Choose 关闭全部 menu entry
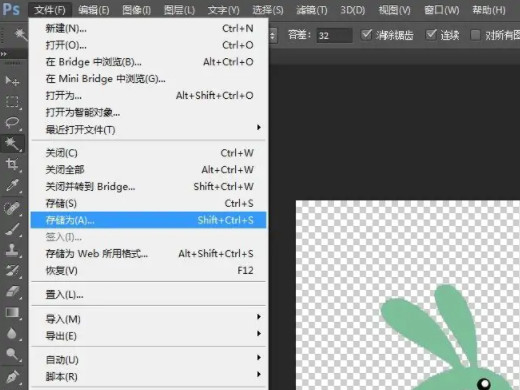Image resolution: width=520 pixels, height=390 pixels. (x=148, y=170)
